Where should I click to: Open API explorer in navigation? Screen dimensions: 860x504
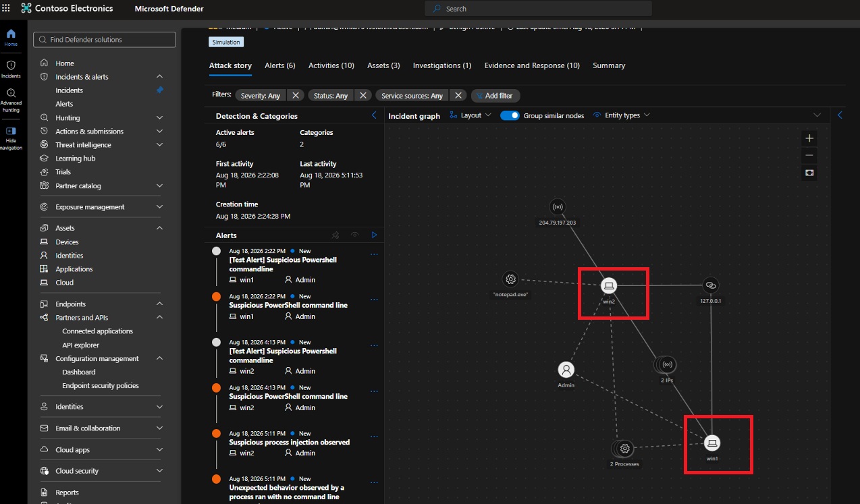tap(80, 345)
